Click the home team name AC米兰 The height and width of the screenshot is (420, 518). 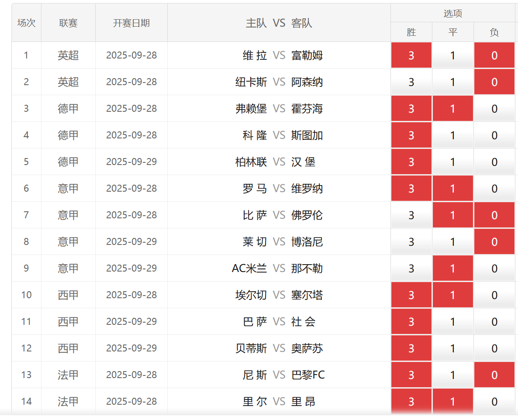249,269
